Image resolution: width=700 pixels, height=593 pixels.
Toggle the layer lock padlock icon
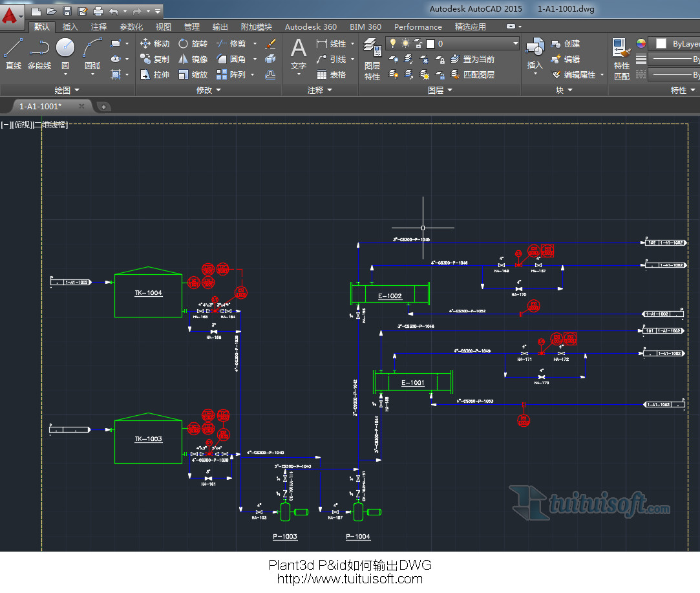[x=418, y=43]
